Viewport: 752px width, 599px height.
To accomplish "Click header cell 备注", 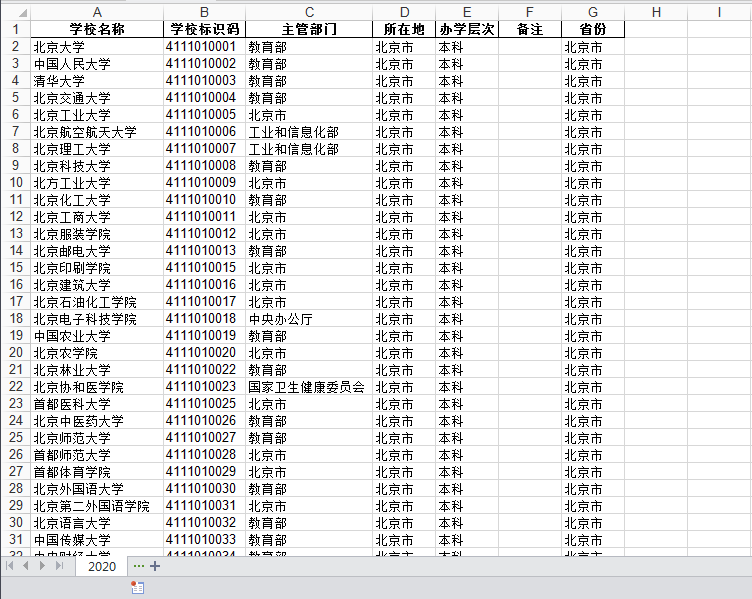I will (530, 29).
